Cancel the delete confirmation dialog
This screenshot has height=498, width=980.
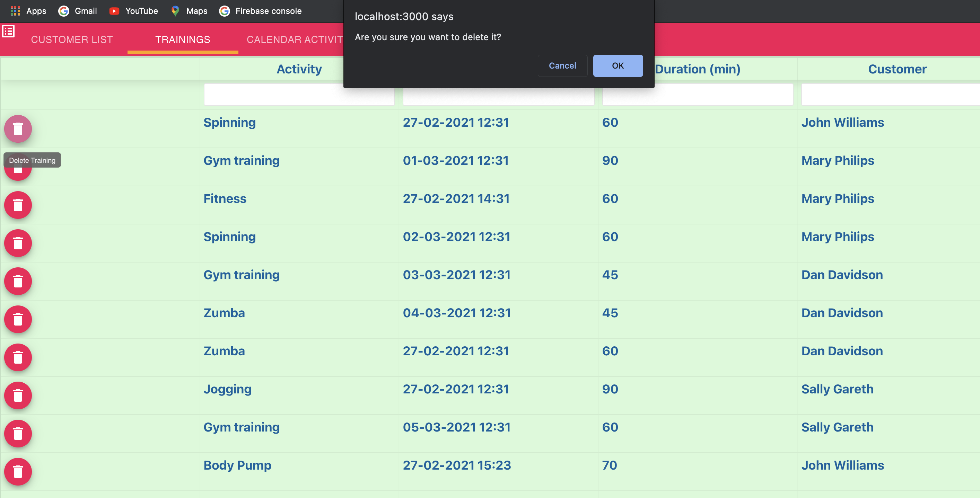click(x=562, y=65)
